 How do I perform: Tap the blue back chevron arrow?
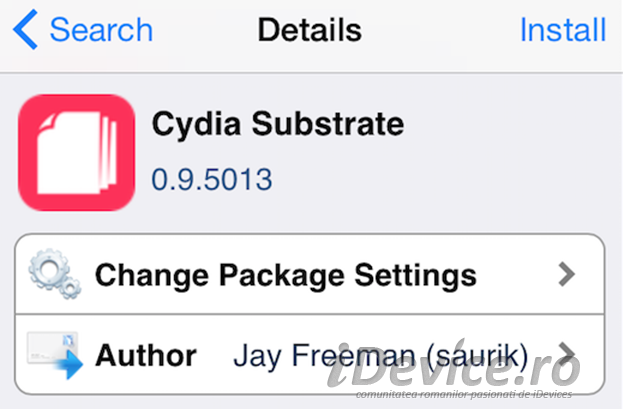point(25,29)
